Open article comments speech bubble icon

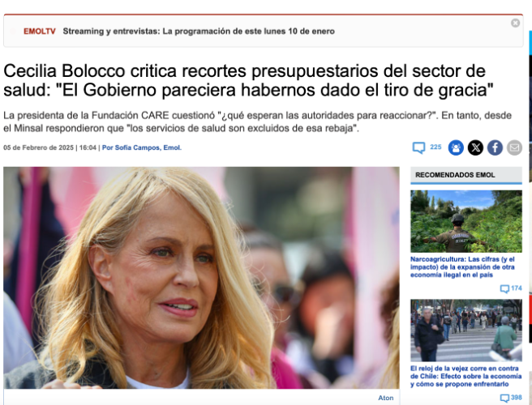(x=418, y=147)
